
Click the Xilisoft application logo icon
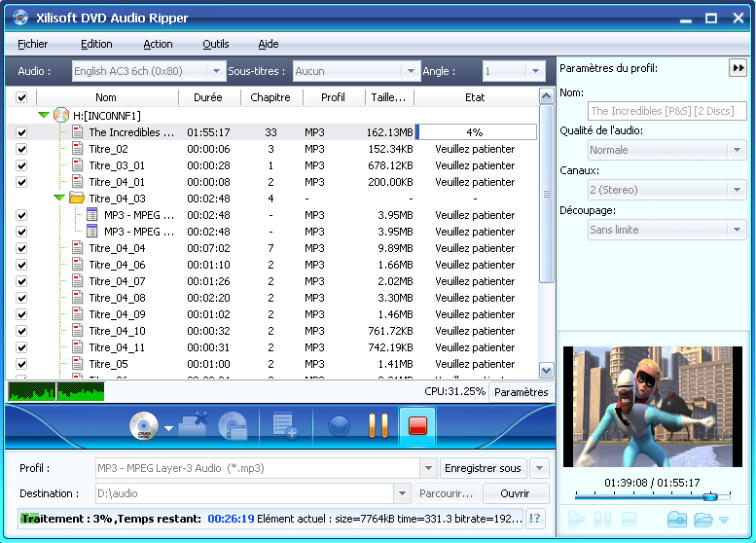coord(20,18)
